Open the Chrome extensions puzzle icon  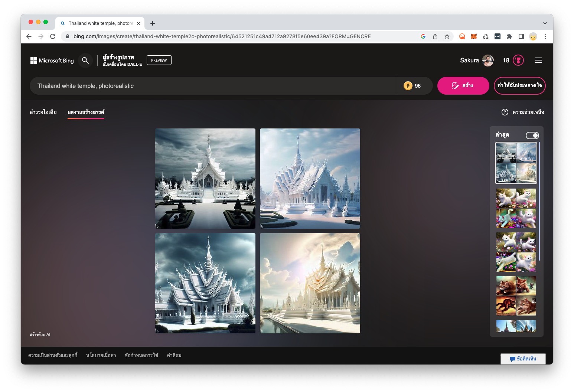click(x=509, y=36)
